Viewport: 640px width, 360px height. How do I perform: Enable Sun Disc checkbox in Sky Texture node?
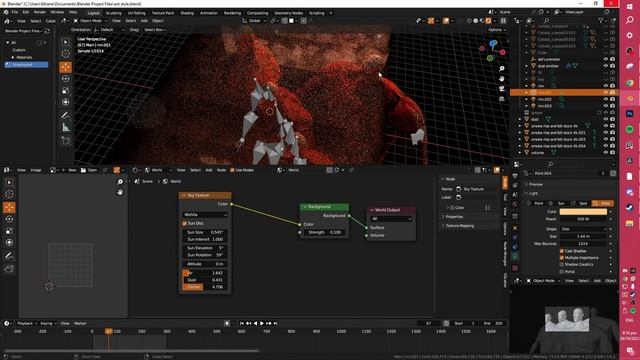click(x=184, y=223)
